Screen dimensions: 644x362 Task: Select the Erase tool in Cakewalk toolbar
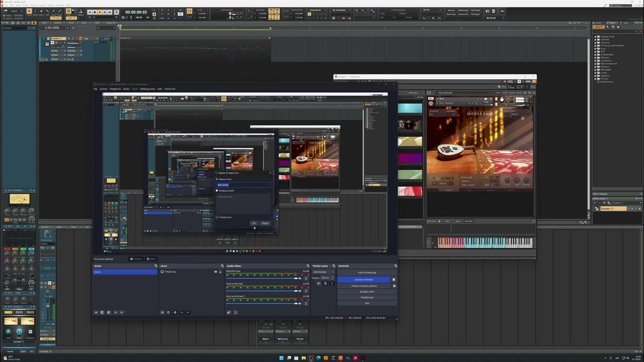[x=59, y=11]
